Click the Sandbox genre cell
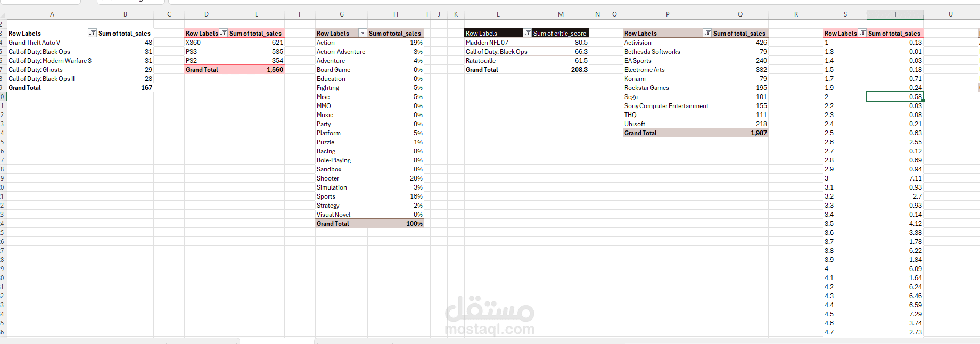The image size is (980, 344). pos(342,169)
